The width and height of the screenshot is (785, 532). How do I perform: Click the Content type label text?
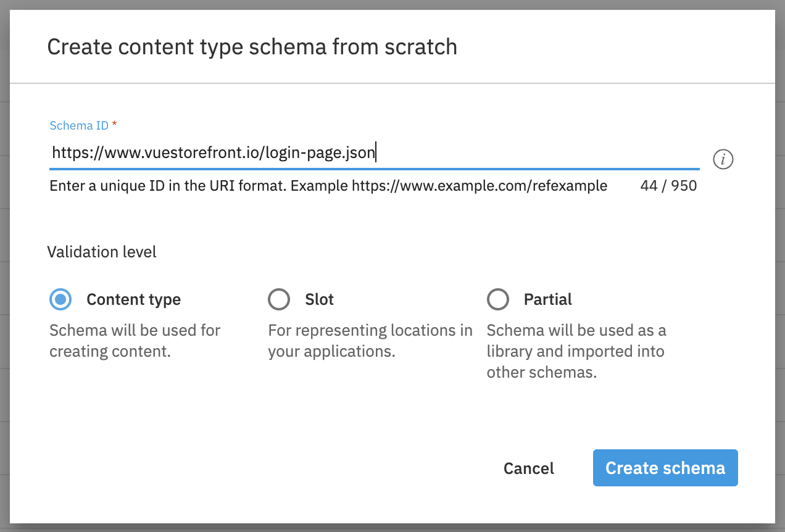133,299
